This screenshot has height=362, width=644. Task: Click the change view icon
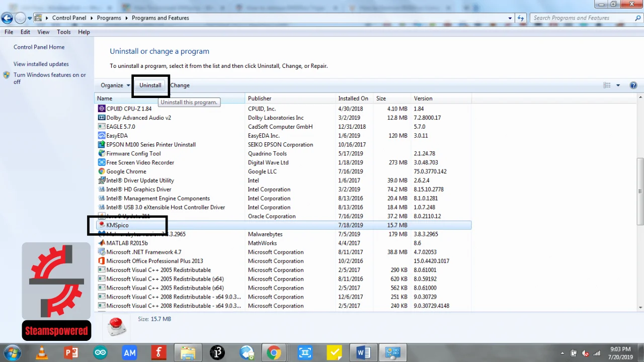click(607, 85)
